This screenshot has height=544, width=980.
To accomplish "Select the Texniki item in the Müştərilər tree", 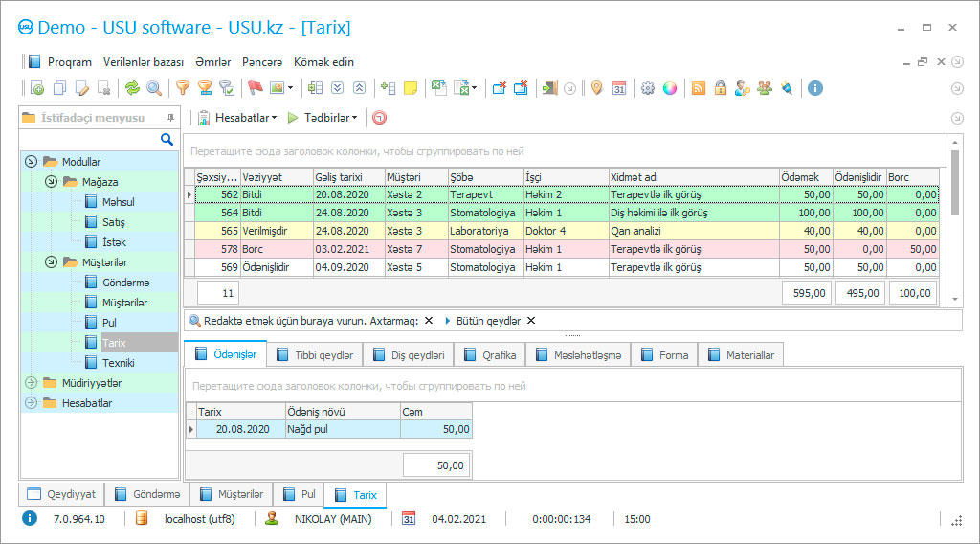I will [118, 363].
